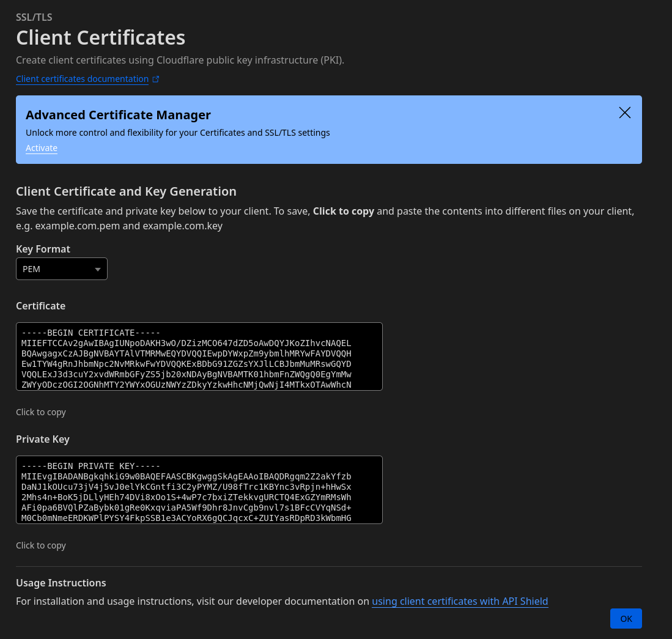Click the Private Key text box to copy
This screenshot has width=672, height=639.
click(x=199, y=490)
